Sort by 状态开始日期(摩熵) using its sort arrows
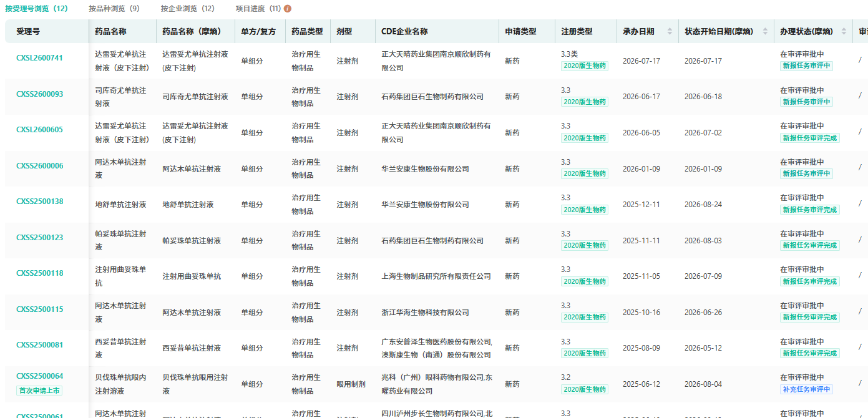Screen dimensions: 868x418 point(766,31)
